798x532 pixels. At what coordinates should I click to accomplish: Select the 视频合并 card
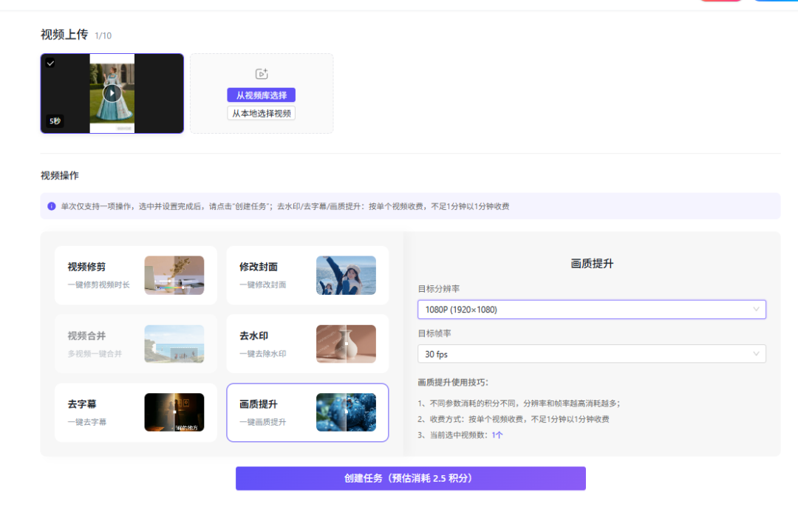coord(136,344)
